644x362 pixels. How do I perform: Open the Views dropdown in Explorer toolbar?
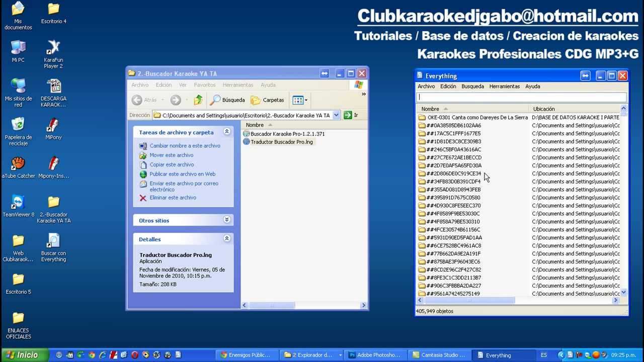(300, 100)
